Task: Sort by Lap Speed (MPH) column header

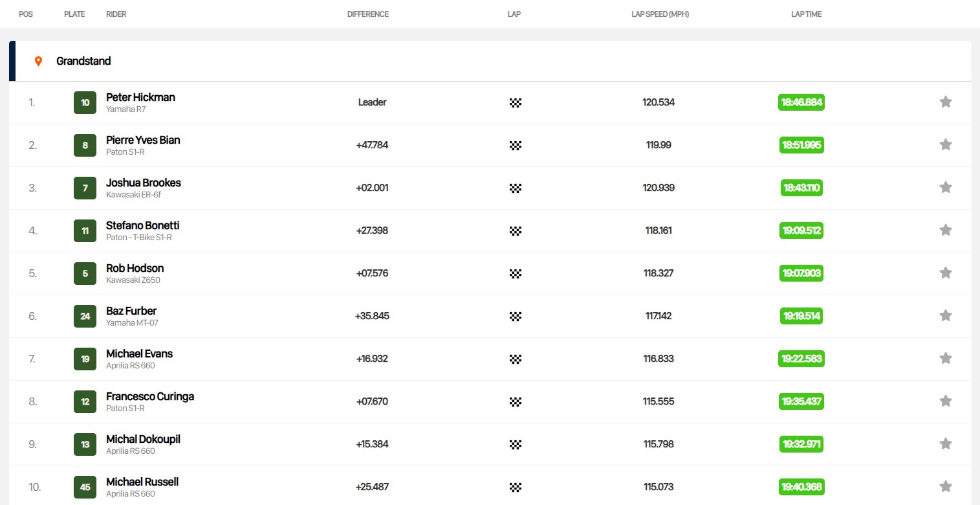Action: 660,14
